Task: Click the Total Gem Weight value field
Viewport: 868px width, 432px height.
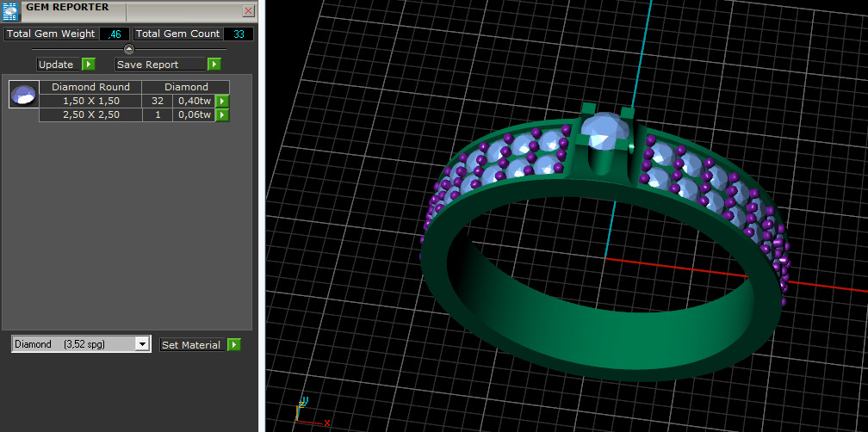Action: 115,34
